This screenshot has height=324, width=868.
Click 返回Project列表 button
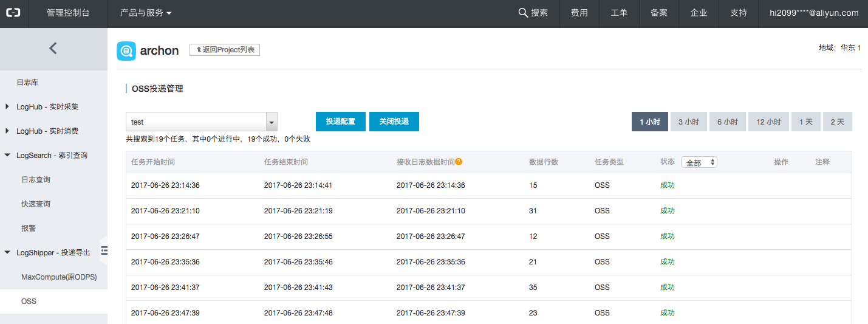coord(225,50)
